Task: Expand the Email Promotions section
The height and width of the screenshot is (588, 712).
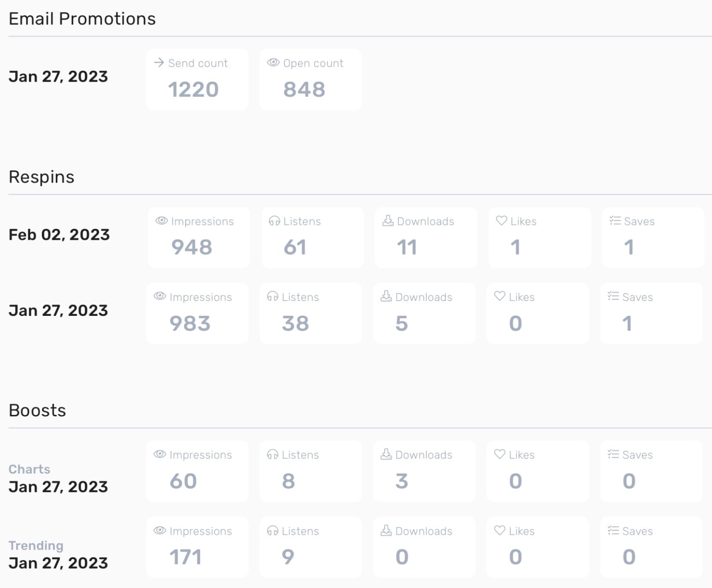Action: point(82,18)
